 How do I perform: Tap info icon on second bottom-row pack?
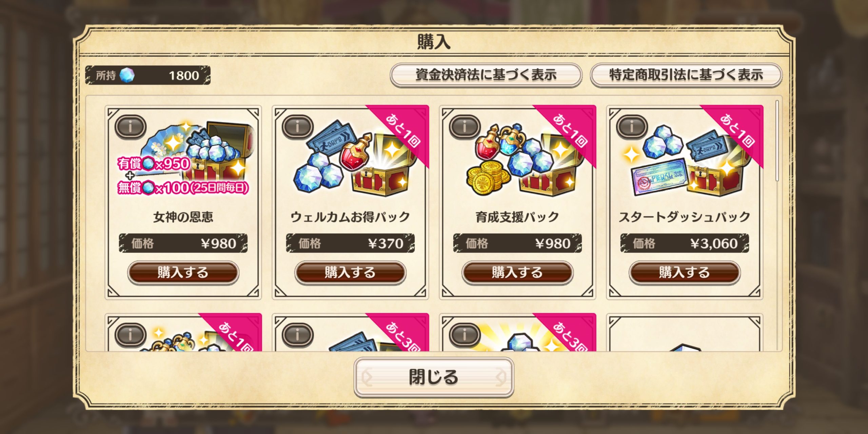pyautogui.click(x=297, y=335)
